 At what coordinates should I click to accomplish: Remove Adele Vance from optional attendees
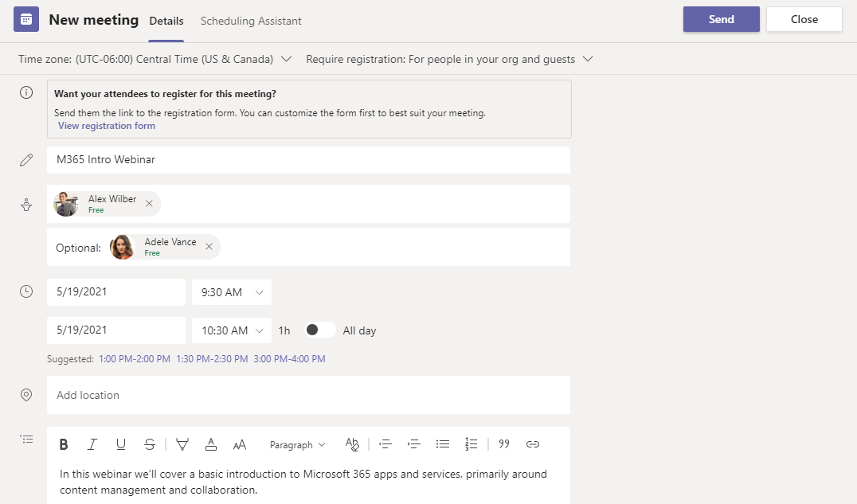point(209,247)
